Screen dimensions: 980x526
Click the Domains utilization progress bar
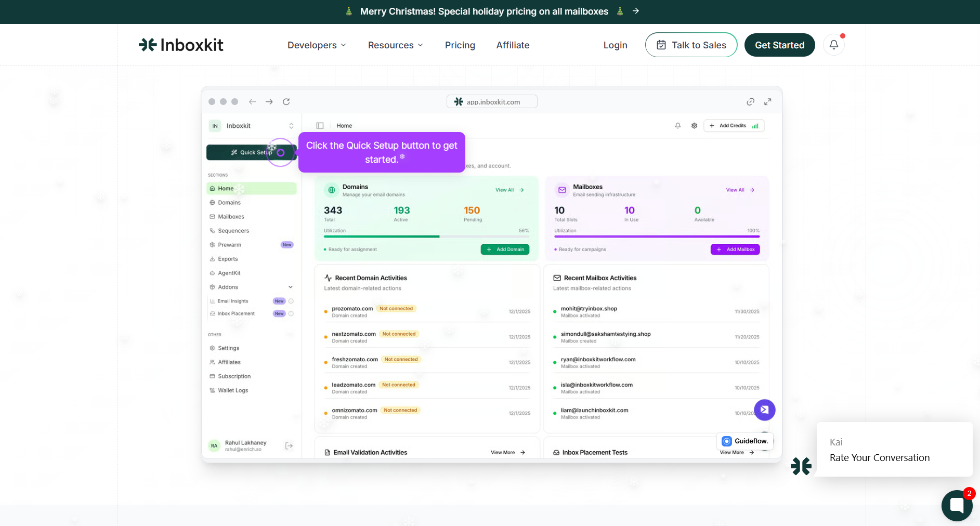click(426, 236)
